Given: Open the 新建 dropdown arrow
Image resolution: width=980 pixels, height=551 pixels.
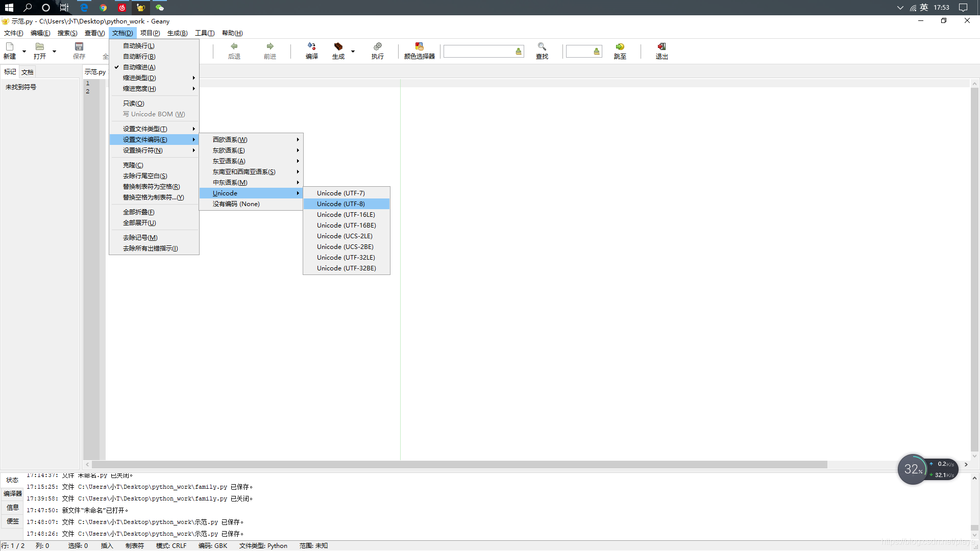Looking at the screenshot, I should point(24,51).
